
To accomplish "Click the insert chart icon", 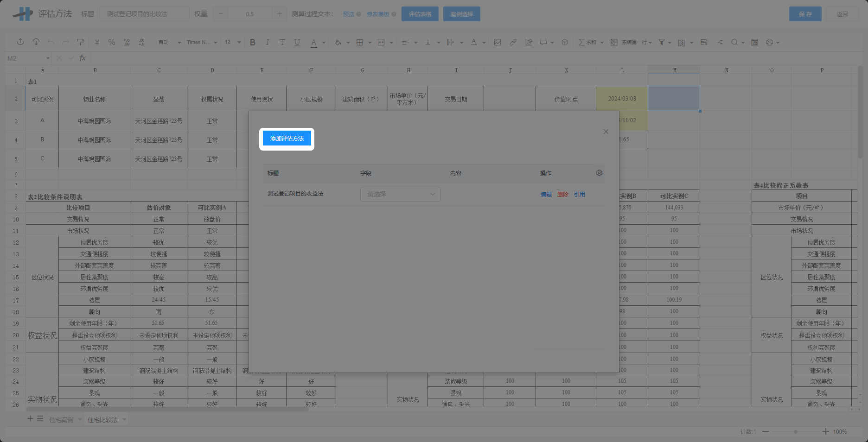I will click(x=529, y=42).
